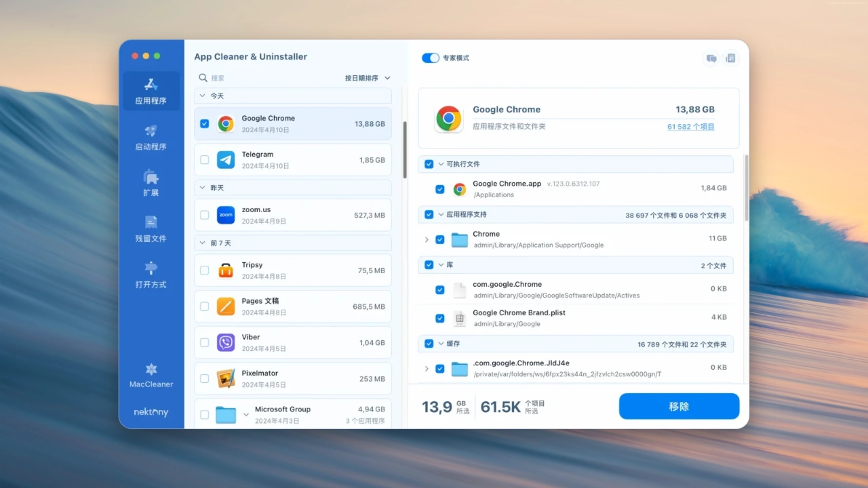
Task: Click the list view icon at top right
Action: (x=730, y=58)
